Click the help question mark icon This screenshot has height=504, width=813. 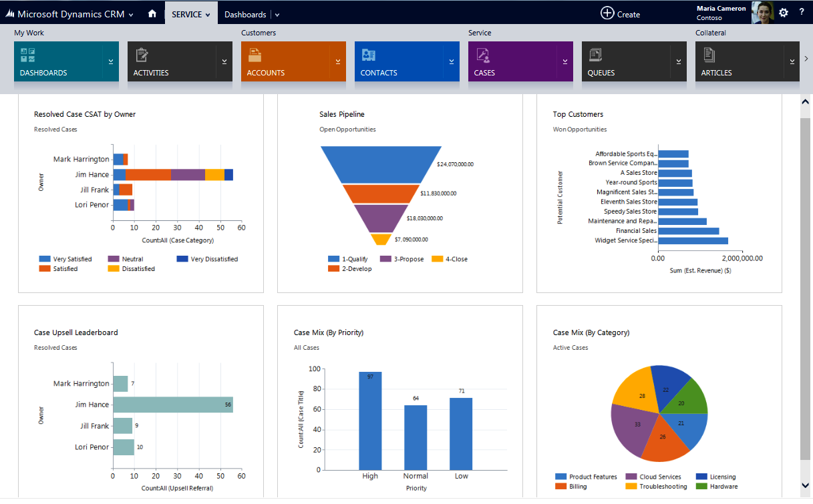802,12
